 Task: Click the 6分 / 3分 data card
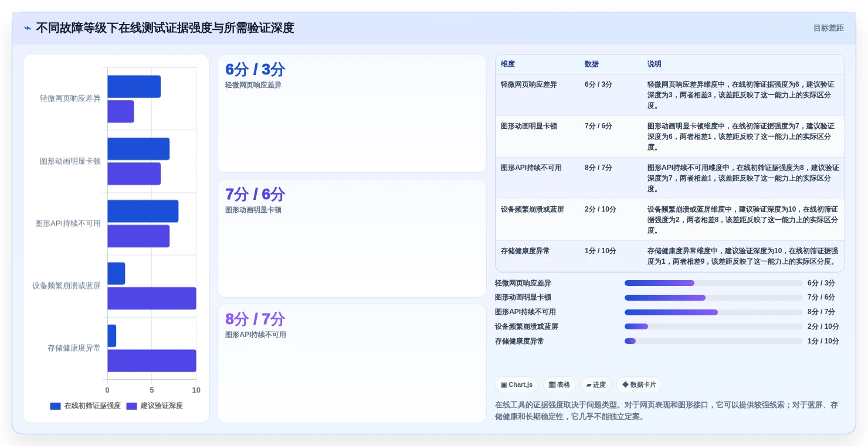click(x=352, y=114)
